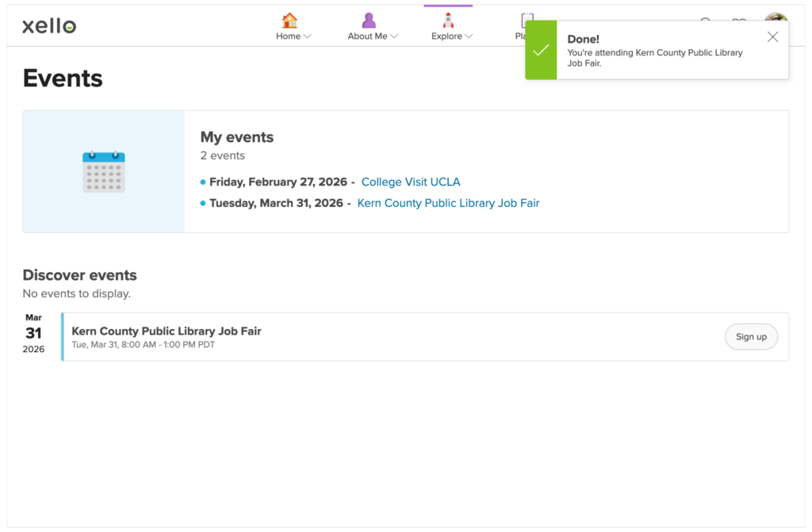The image size is (812, 532).
Task: Click the calendar illustration in My events
Action: coord(104,169)
